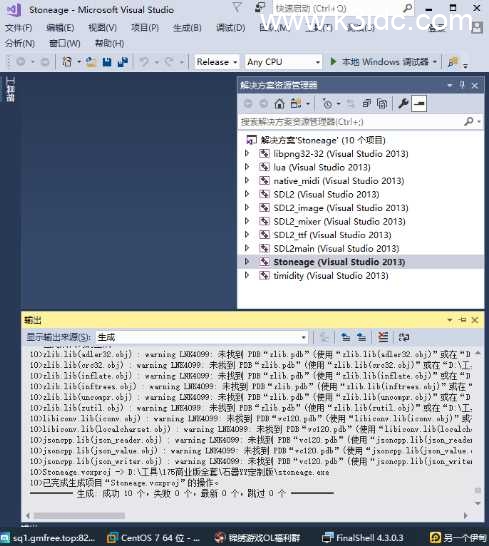Open the Release configuration dropdown
The width and height of the screenshot is (489, 546).
tap(217, 62)
